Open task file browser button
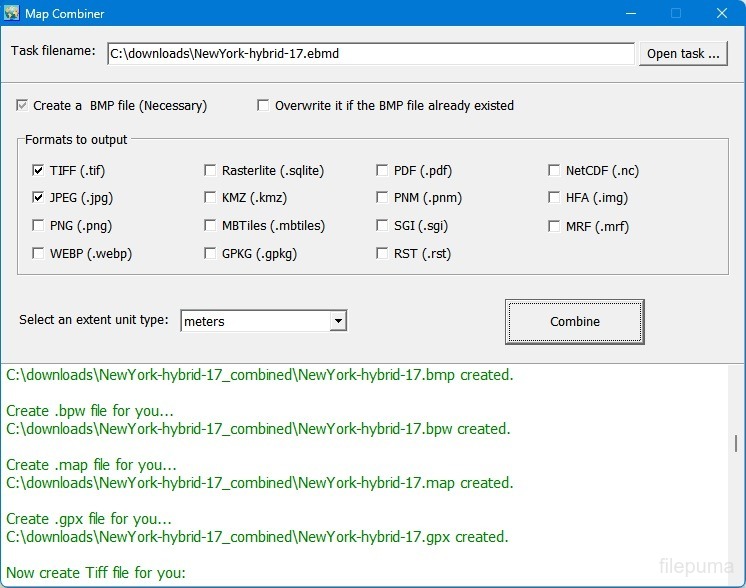Viewport: 746px width, 588px height. 683,54
